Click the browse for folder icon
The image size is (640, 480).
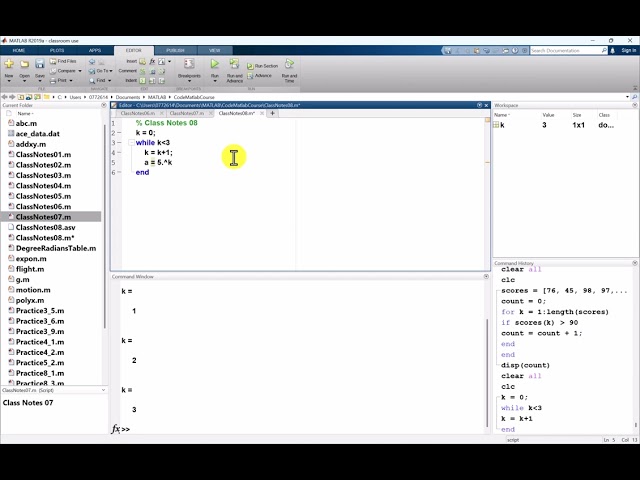point(29,97)
